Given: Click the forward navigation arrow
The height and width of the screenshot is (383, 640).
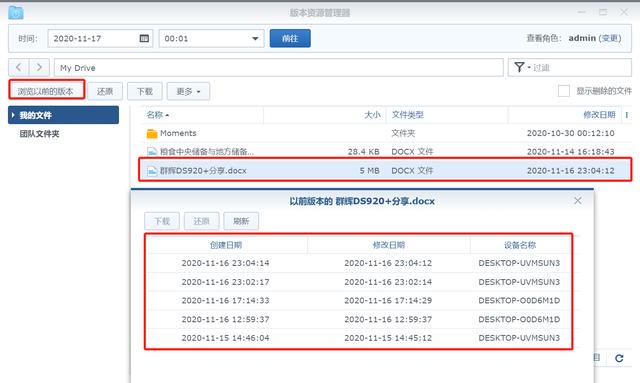Looking at the screenshot, I should coord(39,67).
